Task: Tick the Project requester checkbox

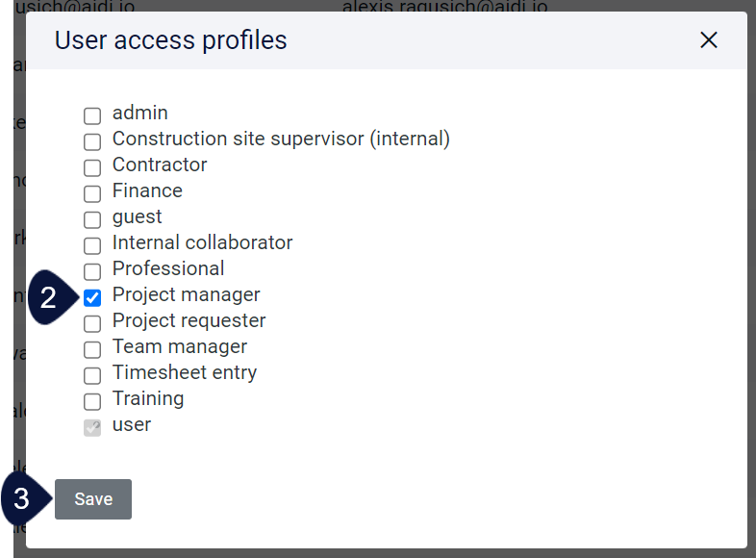Action: click(x=92, y=324)
